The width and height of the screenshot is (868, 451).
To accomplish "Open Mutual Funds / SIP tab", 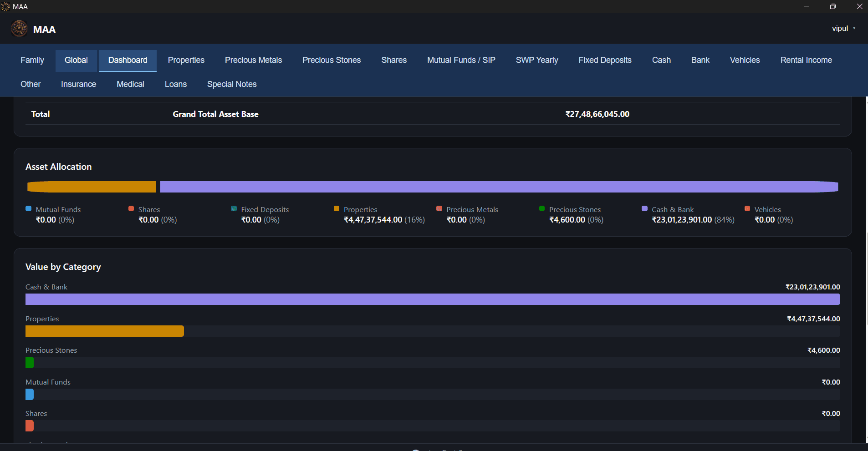I will point(461,60).
